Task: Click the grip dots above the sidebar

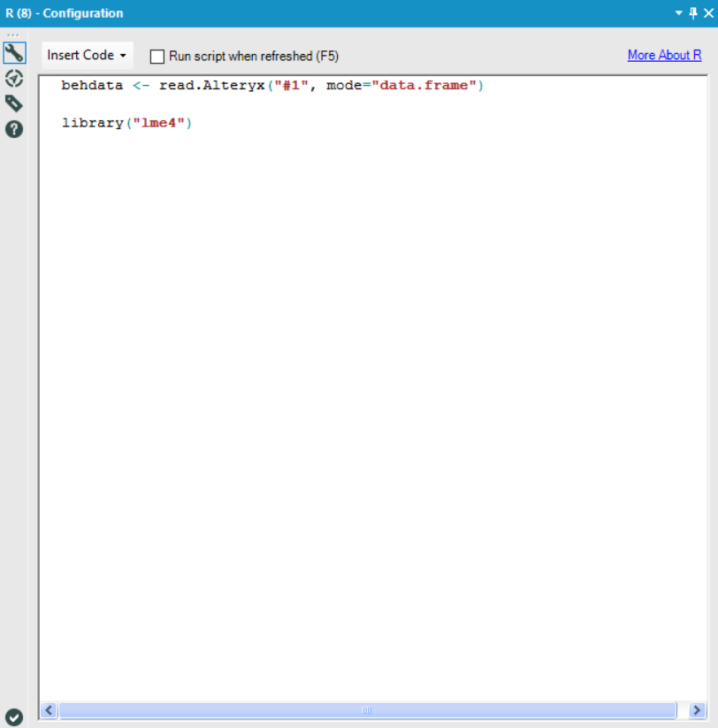Action: (x=13, y=34)
